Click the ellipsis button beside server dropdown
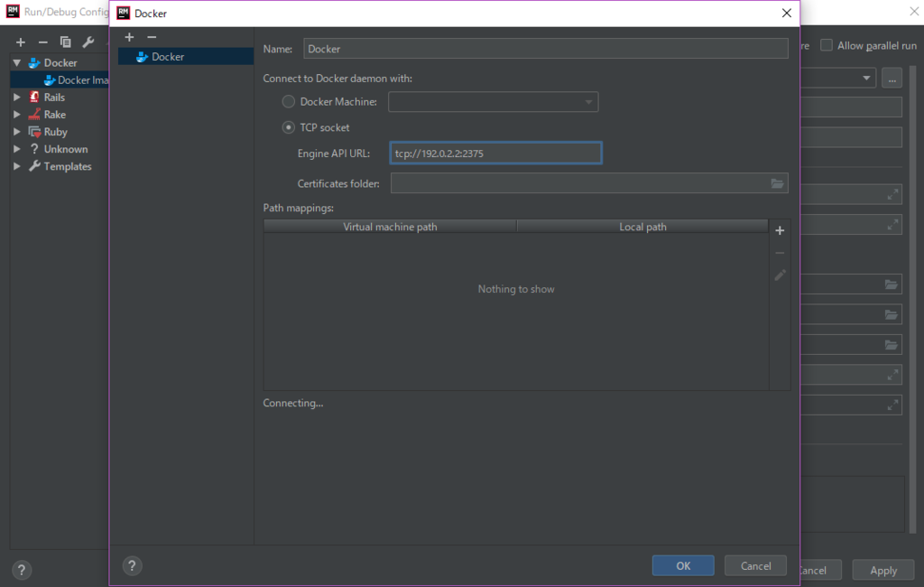Image resolution: width=924 pixels, height=587 pixels. [x=892, y=78]
